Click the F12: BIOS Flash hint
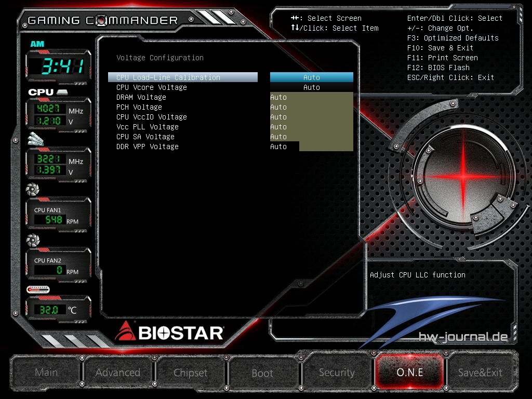This screenshot has width=532, height=399. [438, 68]
